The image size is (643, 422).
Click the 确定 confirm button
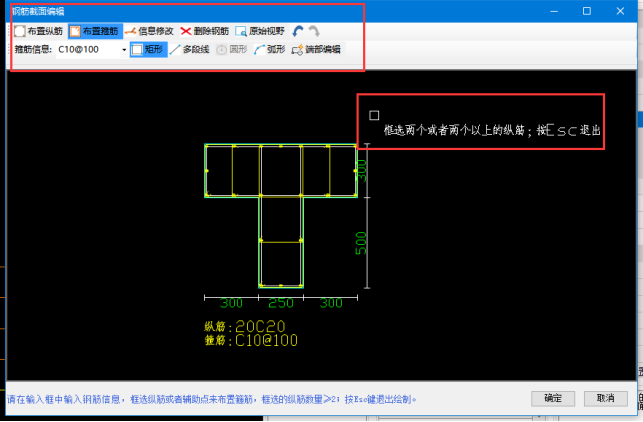click(553, 398)
